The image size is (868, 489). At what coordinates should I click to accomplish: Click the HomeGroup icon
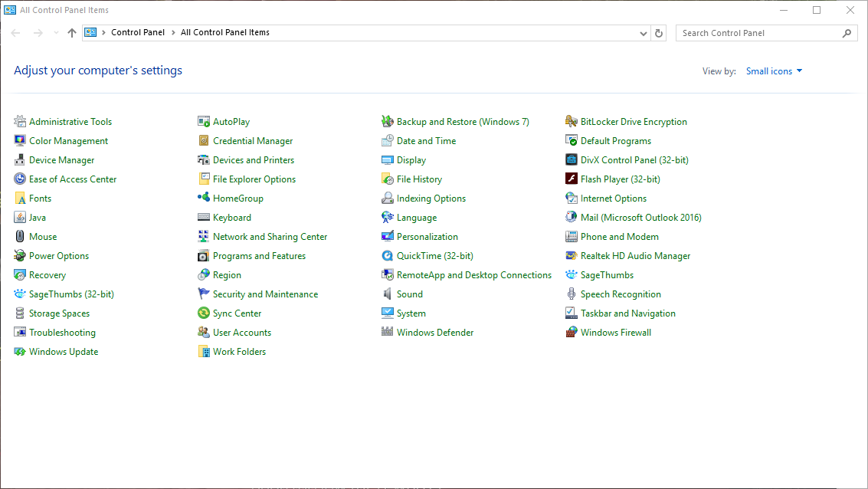coord(204,199)
